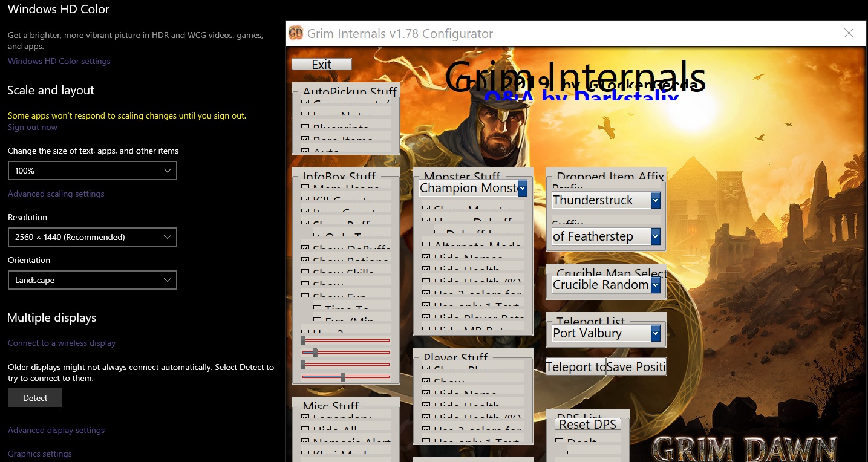Open Windows HD Color settings link
The height and width of the screenshot is (462, 868).
click(x=59, y=61)
